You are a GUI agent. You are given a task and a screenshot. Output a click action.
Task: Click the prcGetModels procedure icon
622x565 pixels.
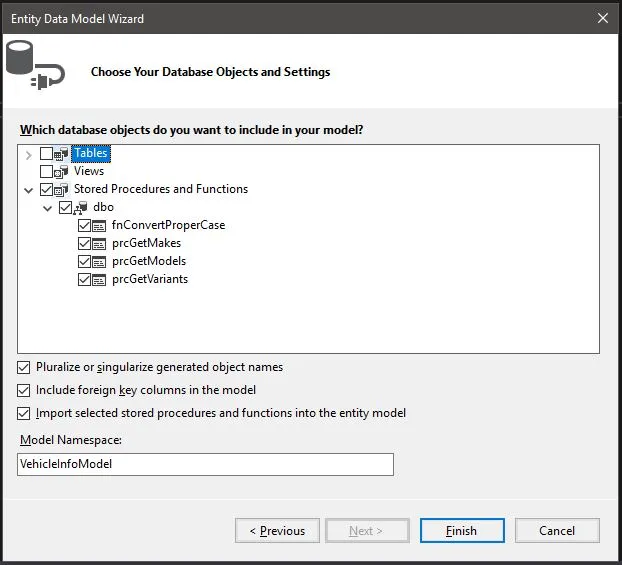coord(100,261)
